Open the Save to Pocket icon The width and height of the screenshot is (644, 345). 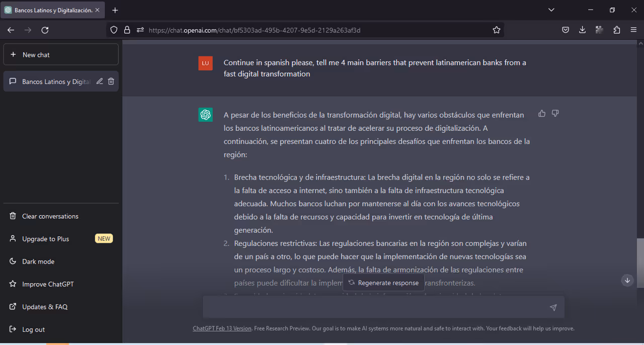[x=566, y=30]
